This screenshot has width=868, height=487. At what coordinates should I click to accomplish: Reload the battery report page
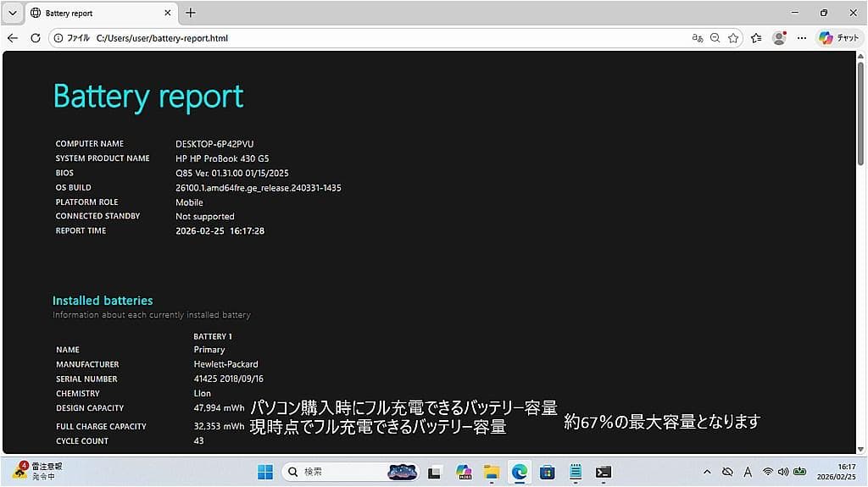[36, 38]
